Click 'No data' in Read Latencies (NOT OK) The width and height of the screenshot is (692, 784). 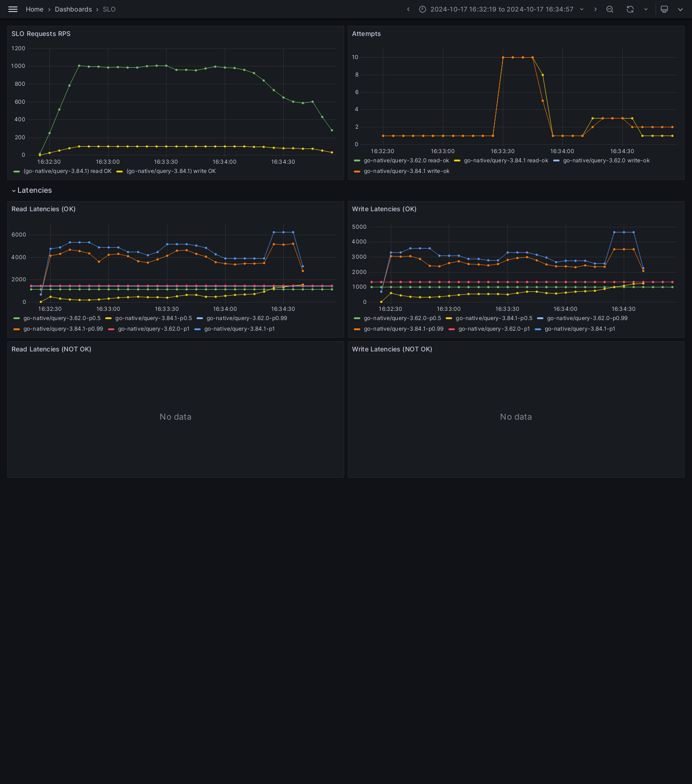pyautogui.click(x=175, y=417)
